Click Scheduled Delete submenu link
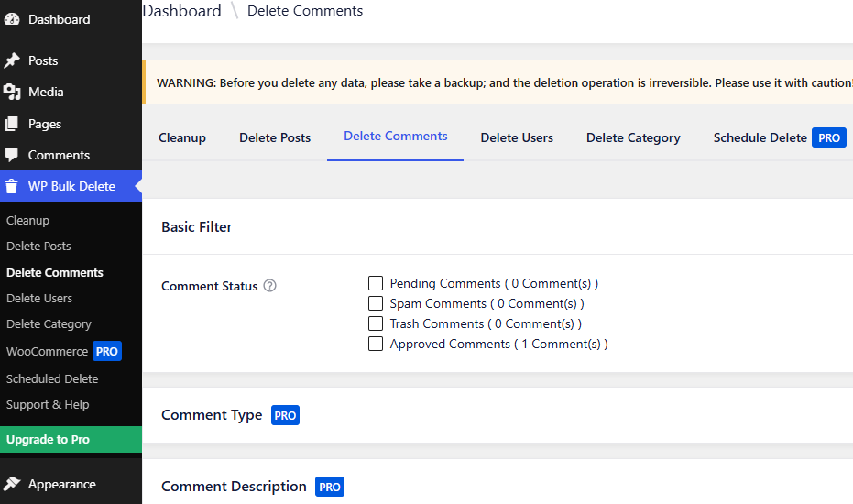Screen dimensions: 853x504 (52, 378)
